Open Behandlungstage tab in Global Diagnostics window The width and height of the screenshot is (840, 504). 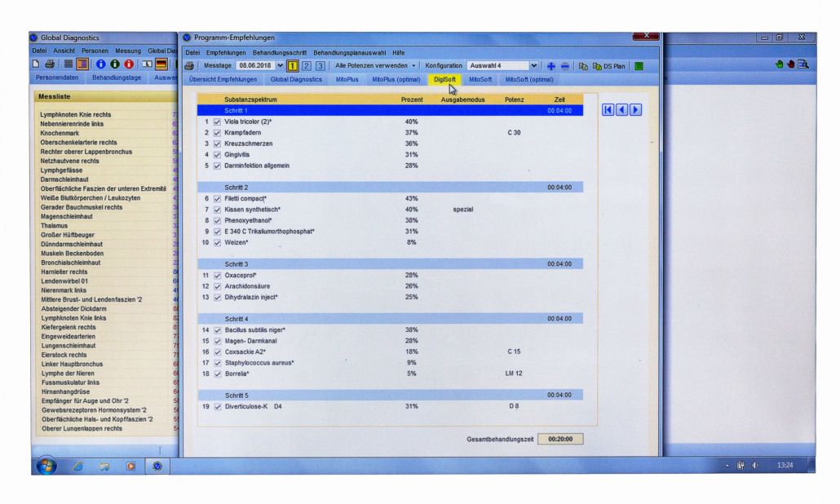tap(117, 77)
